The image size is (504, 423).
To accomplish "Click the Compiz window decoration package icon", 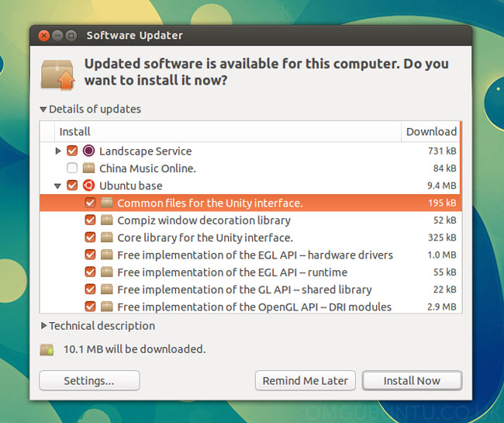I will tap(107, 220).
